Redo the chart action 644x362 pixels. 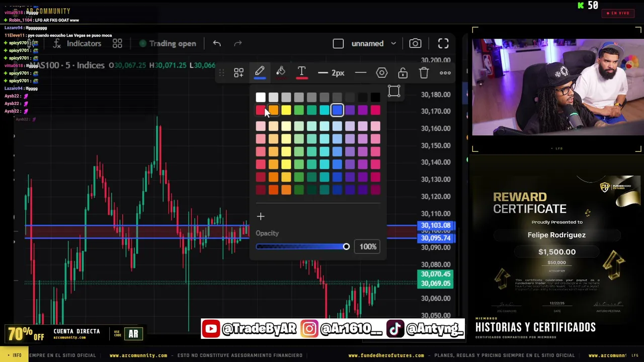pos(238,44)
